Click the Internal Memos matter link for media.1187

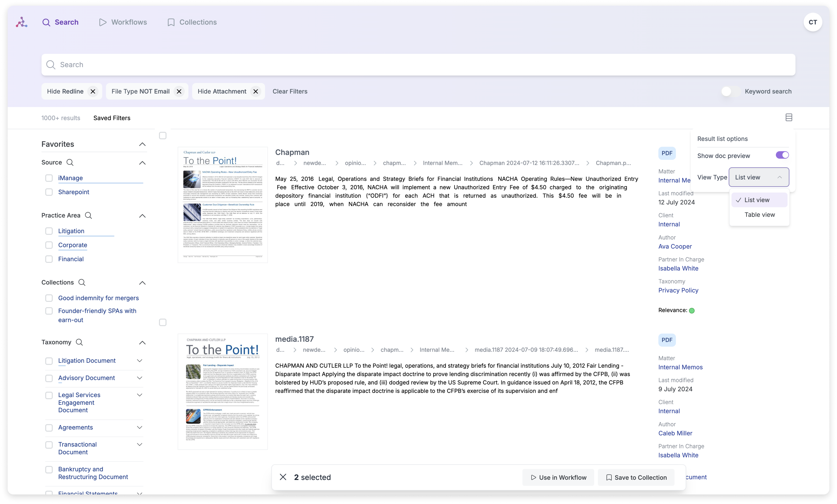[680, 367]
